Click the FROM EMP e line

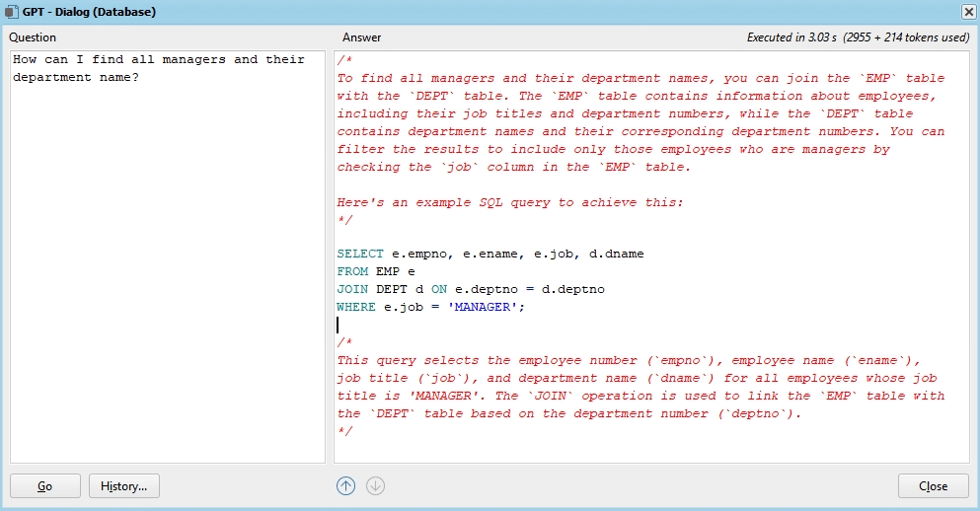pyautogui.click(x=376, y=271)
